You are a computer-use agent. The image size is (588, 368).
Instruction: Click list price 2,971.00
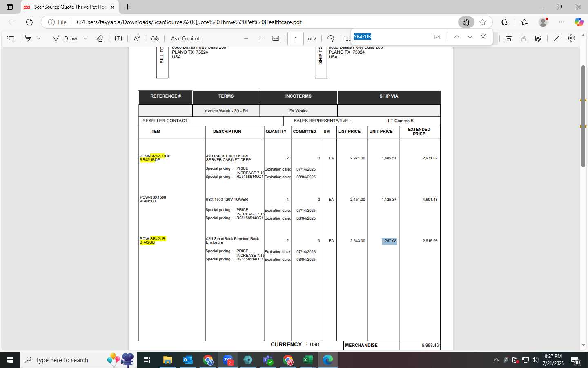coord(358,158)
